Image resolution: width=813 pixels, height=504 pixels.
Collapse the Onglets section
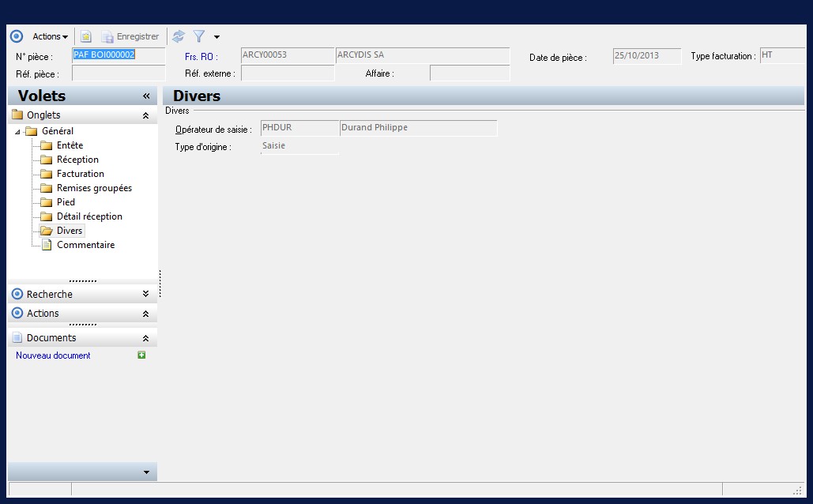pyautogui.click(x=145, y=115)
